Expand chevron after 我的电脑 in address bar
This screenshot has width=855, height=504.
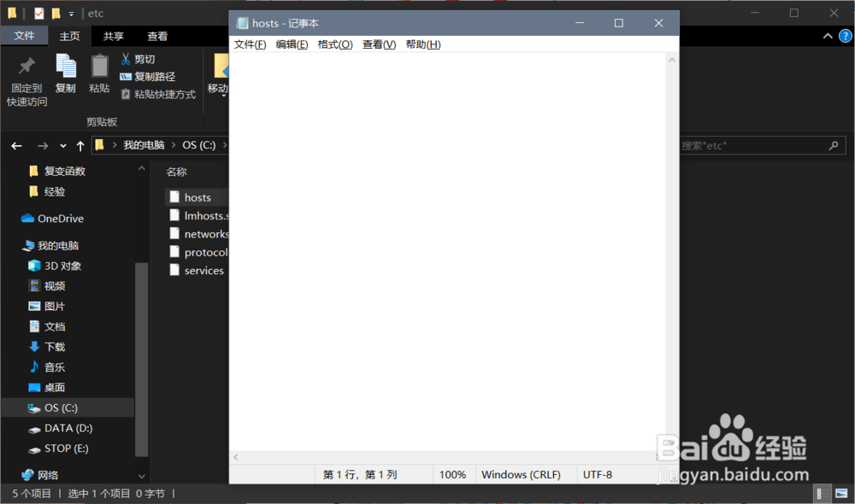pyautogui.click(x=174, y=145)
